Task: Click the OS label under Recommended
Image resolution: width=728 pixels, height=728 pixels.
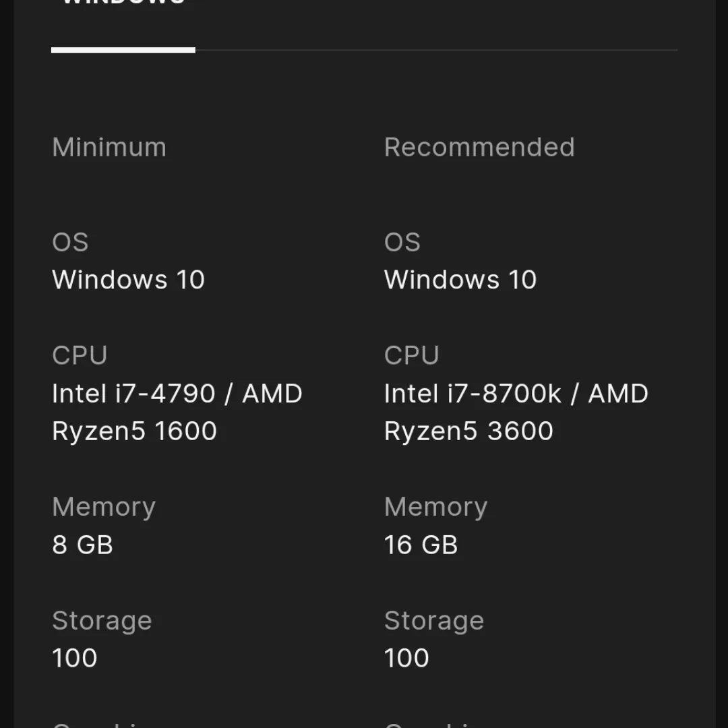Action: click(x=402, y=242)
